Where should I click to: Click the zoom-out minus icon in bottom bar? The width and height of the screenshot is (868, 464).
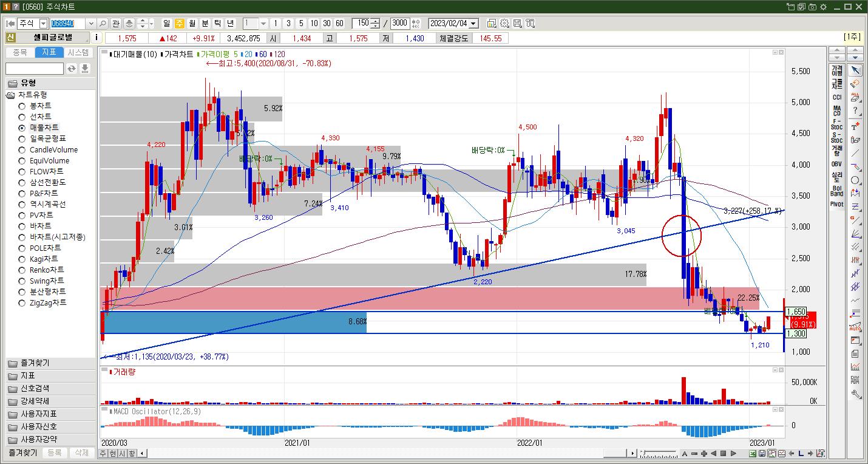pyautogui.click(x=694, y=453)
